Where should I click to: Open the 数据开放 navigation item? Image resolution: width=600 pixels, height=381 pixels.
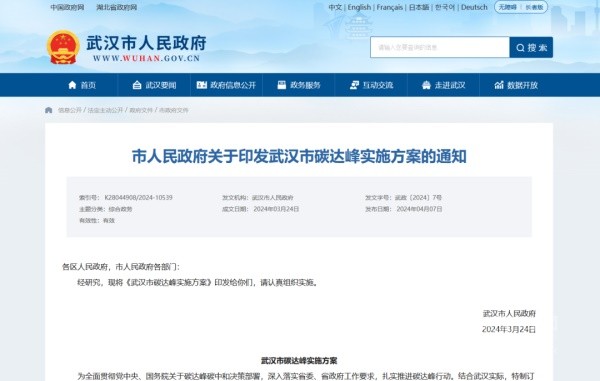[x=516, y=85]
